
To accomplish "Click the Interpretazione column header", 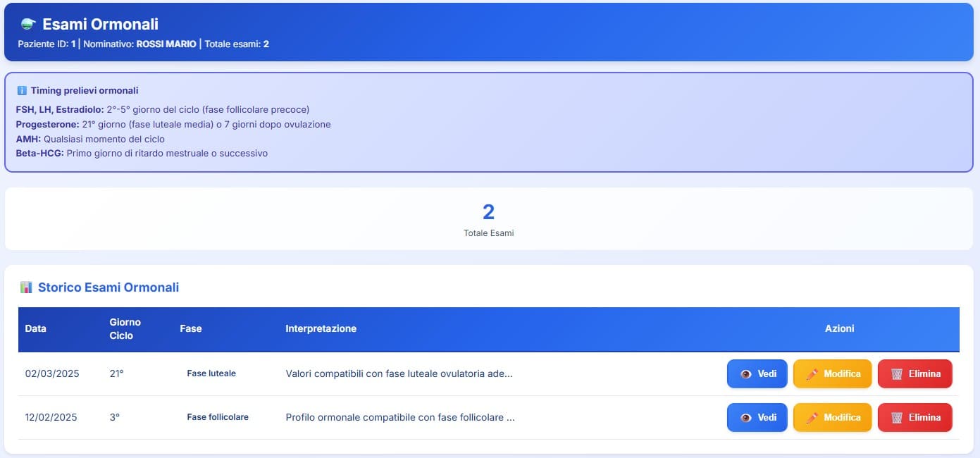I will [321, 329].
